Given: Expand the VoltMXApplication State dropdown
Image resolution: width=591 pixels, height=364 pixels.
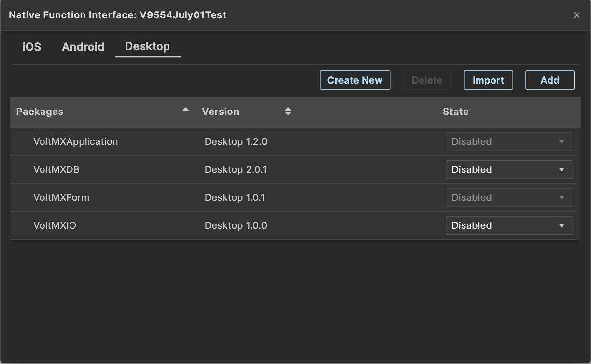Looking at the screenshot, I should tap(509, 141).
